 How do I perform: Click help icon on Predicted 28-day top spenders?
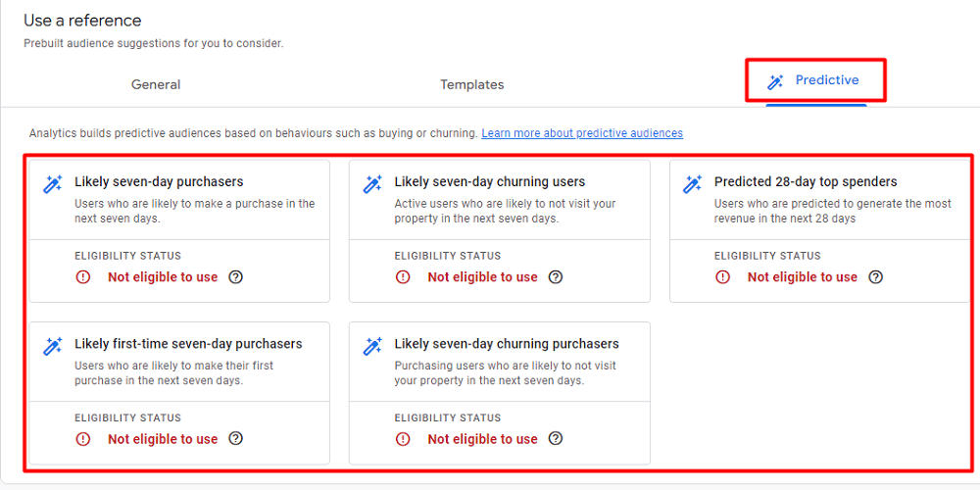click(875, 277)
